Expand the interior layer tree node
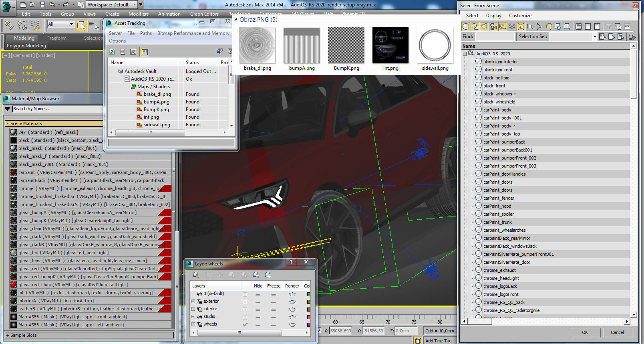 pyautogui.click(x=193, y=309)
